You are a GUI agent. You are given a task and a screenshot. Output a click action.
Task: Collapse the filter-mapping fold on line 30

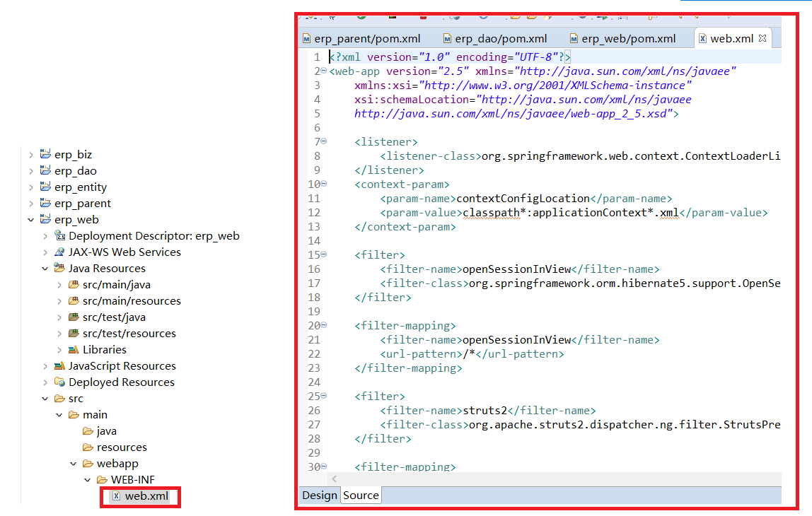pyautogui.click(x=324, y=467)
